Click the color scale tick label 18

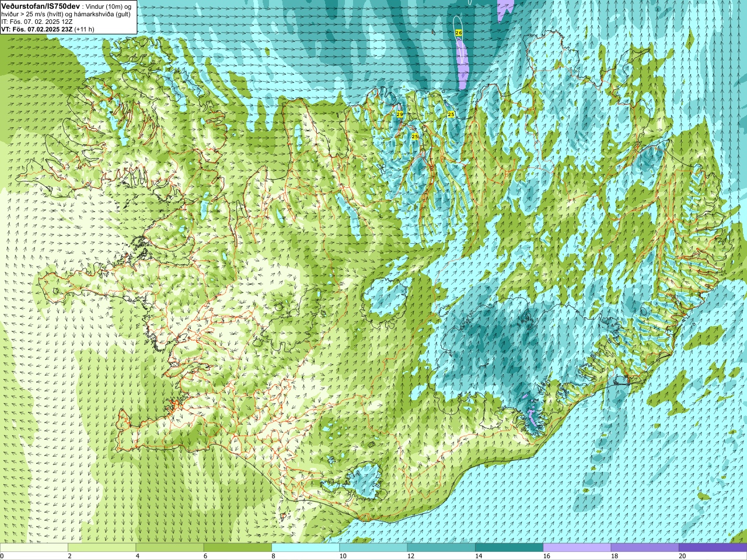[x=615, y=556]
